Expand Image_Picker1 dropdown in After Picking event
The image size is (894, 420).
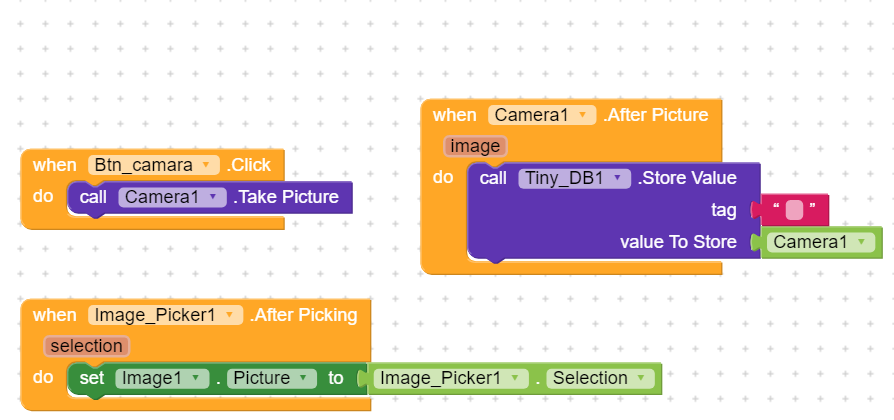[x=232, y=315]
